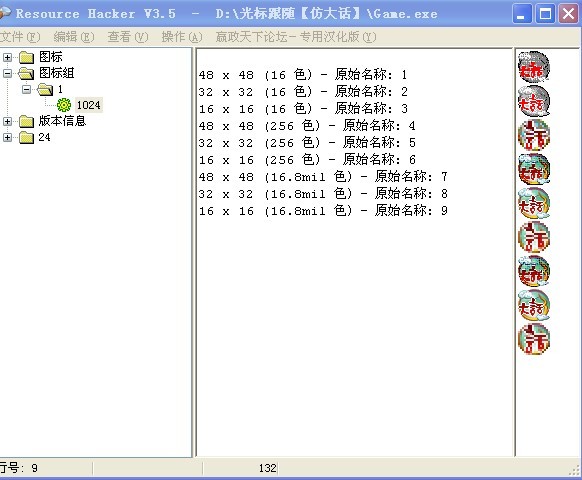Click the third 16x16 16-color icon preview
The width and height of the screenshot is (582, 480).
click(534, 135)
